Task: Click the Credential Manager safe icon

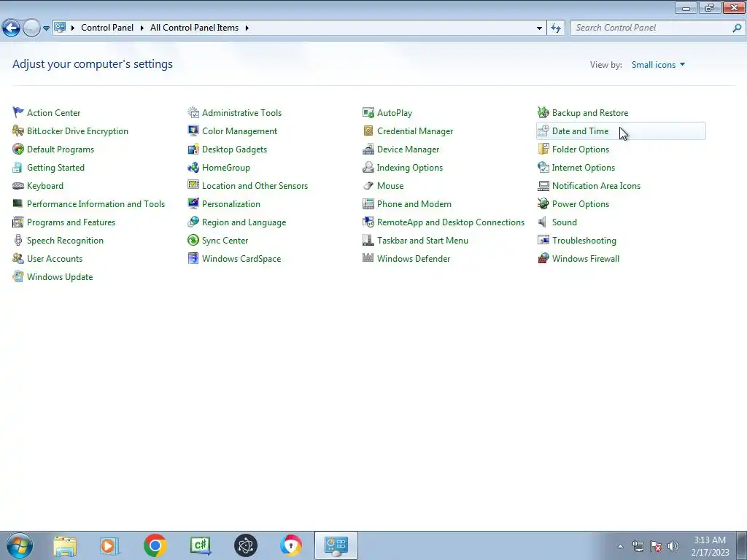Action: (368, 131)
